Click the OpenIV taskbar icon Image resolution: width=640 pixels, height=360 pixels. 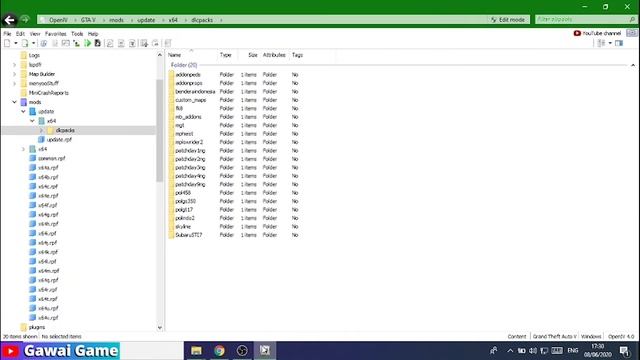pos(265,351)
